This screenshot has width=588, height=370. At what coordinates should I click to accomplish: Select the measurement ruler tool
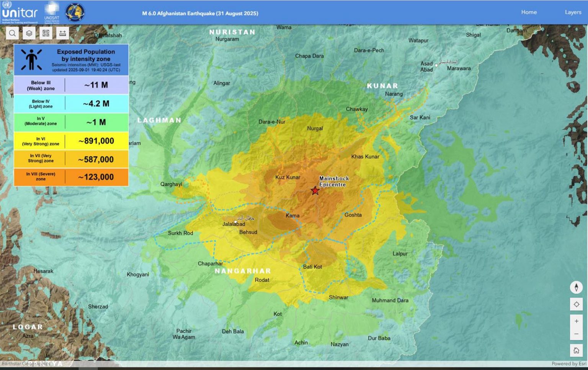pyautogui.click(x=63, y=33)
